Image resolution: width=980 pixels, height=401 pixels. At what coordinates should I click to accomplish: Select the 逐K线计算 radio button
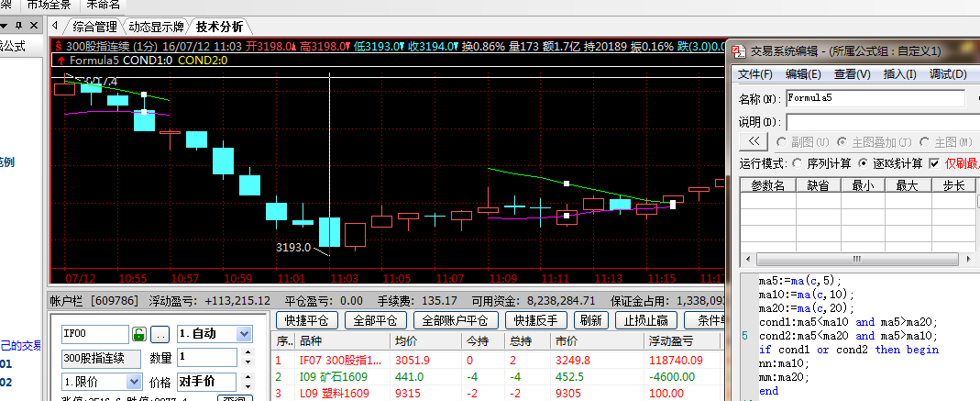864,163
